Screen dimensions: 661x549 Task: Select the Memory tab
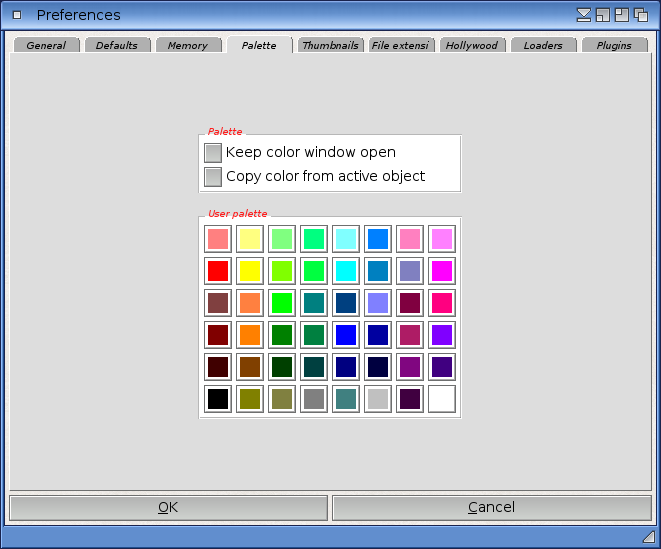(188, 46)
